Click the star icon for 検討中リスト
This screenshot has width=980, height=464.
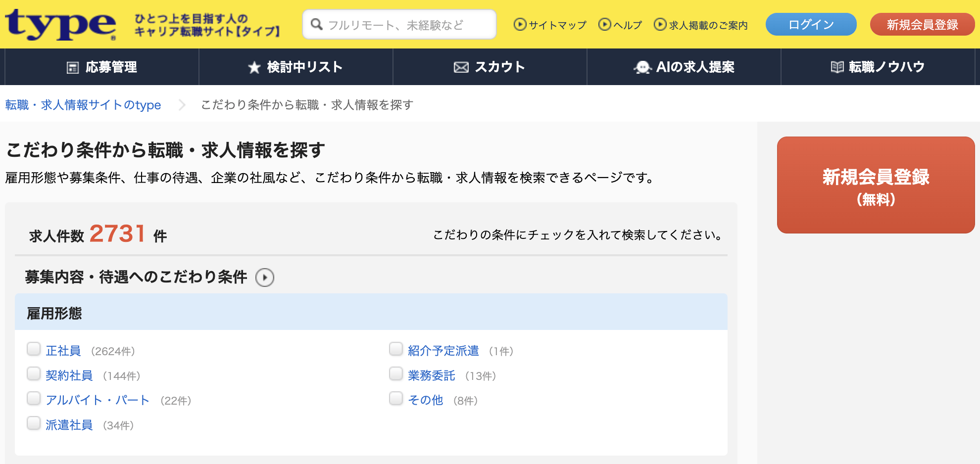tap(254, 67)
